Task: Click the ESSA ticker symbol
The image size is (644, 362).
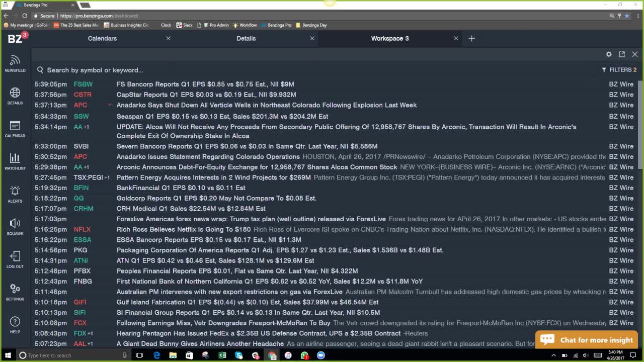Action: 83,240
